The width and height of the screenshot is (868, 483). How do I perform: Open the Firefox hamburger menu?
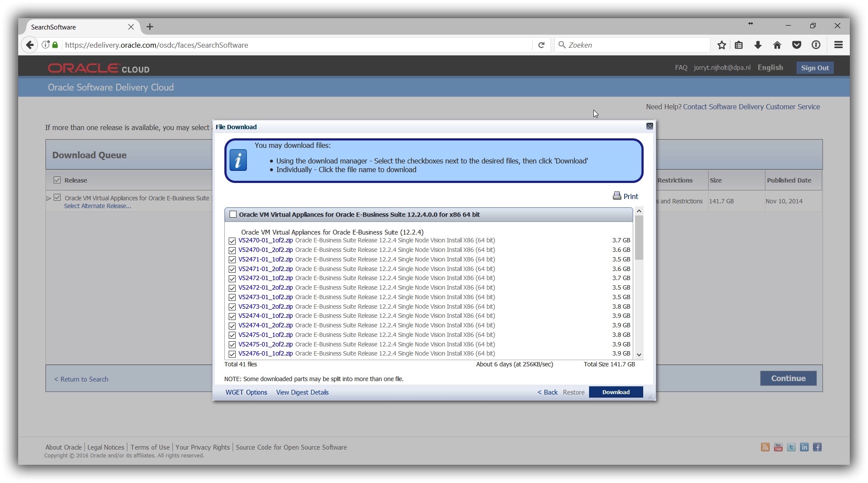pyautogui.click(x=839, y=45)
